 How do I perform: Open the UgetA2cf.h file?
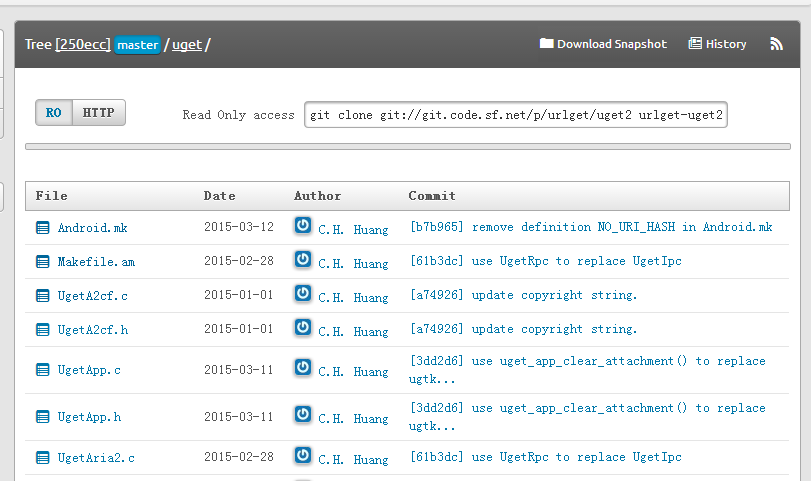click(93, 330)
